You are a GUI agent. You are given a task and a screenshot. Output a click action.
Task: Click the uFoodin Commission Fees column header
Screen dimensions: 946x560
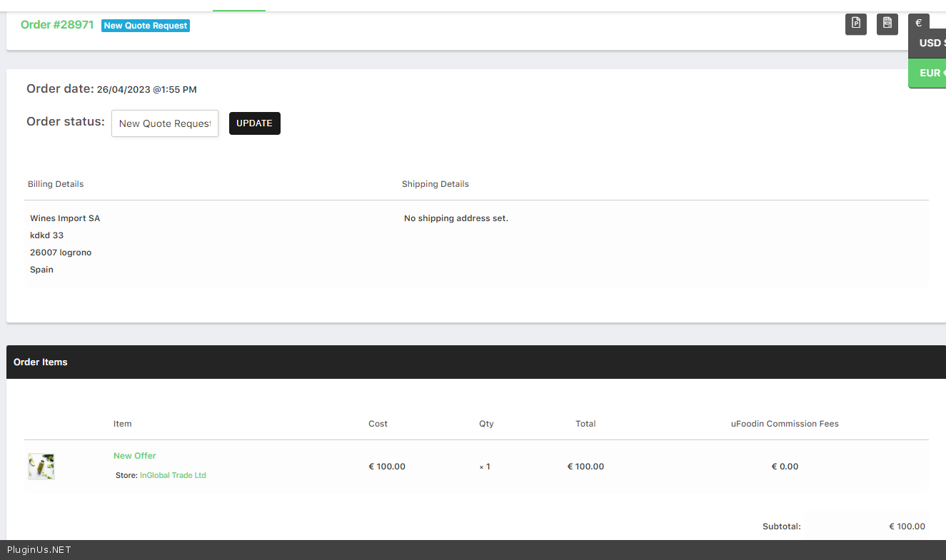(x=785, y=424)
